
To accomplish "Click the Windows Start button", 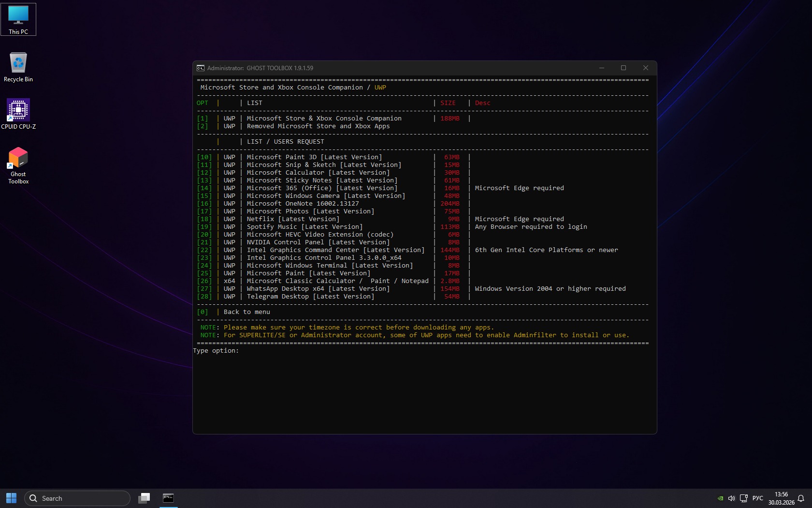I will [11, 498].
